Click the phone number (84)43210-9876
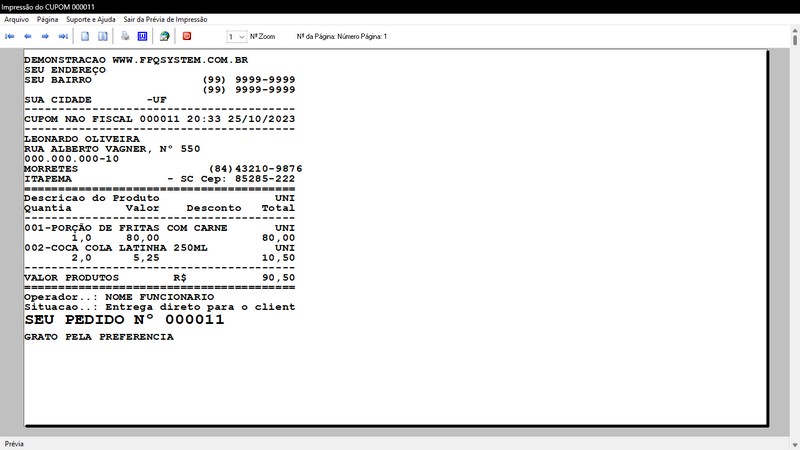This screenshot has width=800, height=450. [x=256, y=169]
